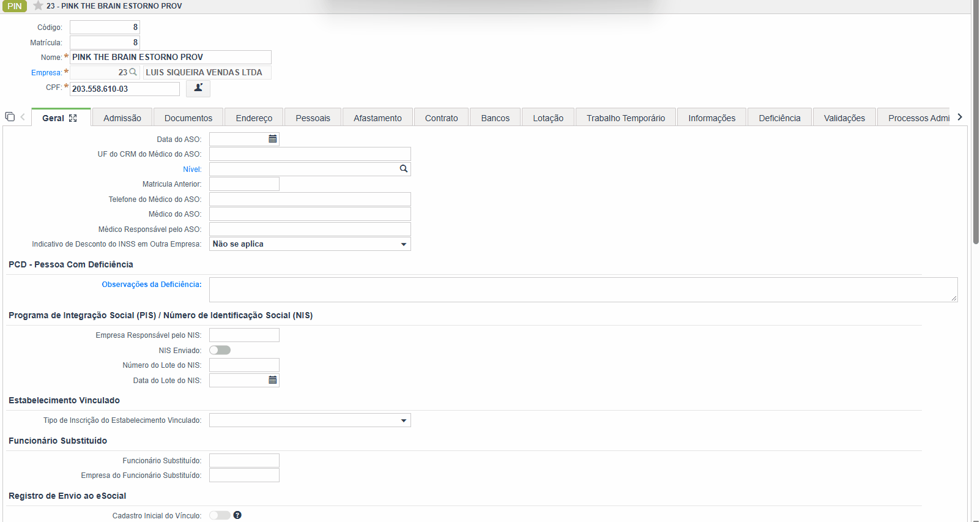This screenshot has height=522, width=980.
Task: Follow the Empresa label link
Action: [46, 73]
